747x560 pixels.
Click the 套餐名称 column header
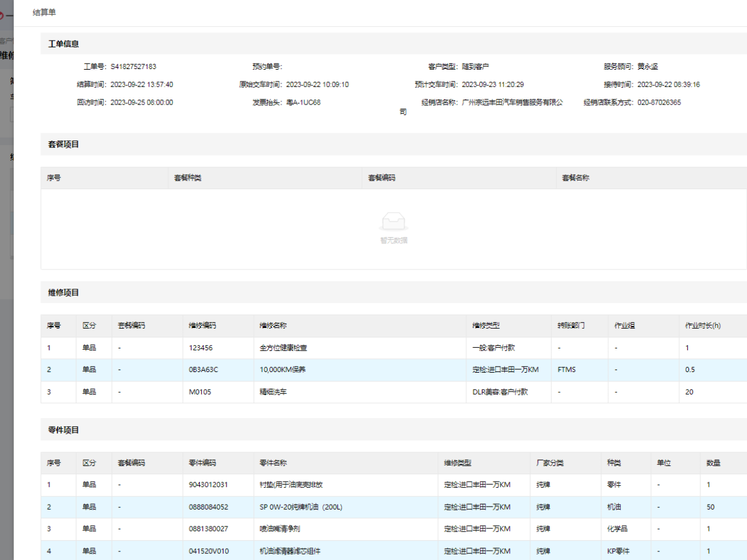(576, 178)
